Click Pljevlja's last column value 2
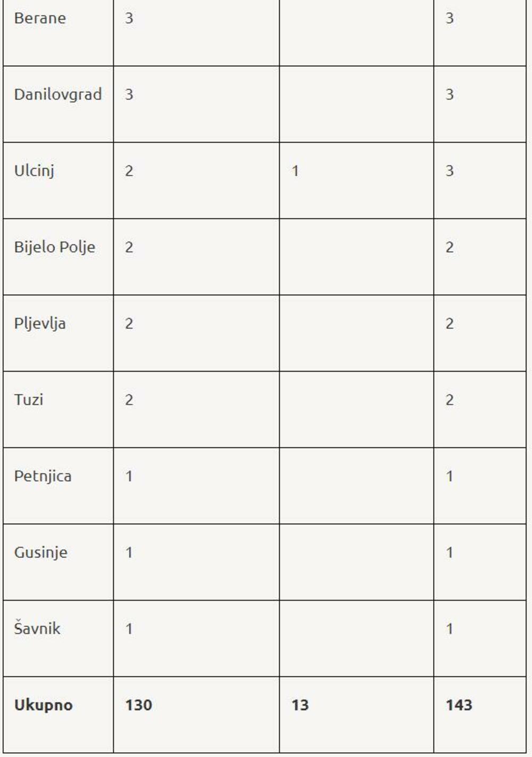Screen dimensions: 532x757 point(450,324)
